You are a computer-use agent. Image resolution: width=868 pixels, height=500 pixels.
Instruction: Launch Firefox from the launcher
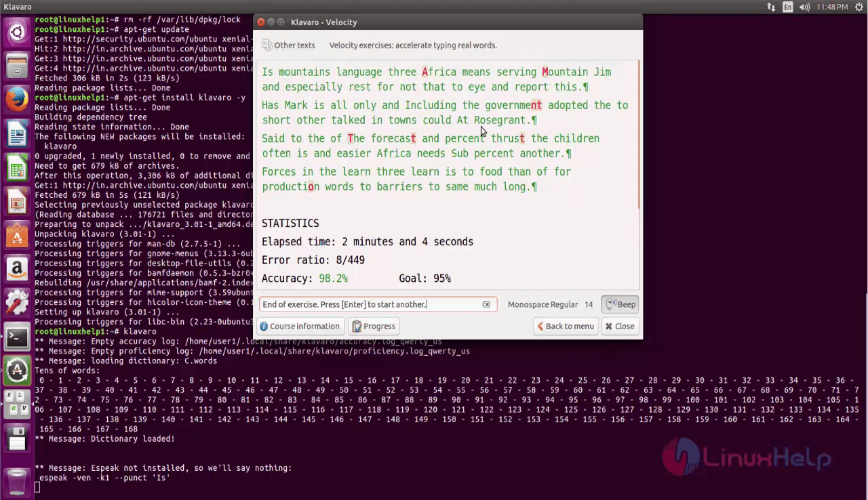click(x=17, y=100)
